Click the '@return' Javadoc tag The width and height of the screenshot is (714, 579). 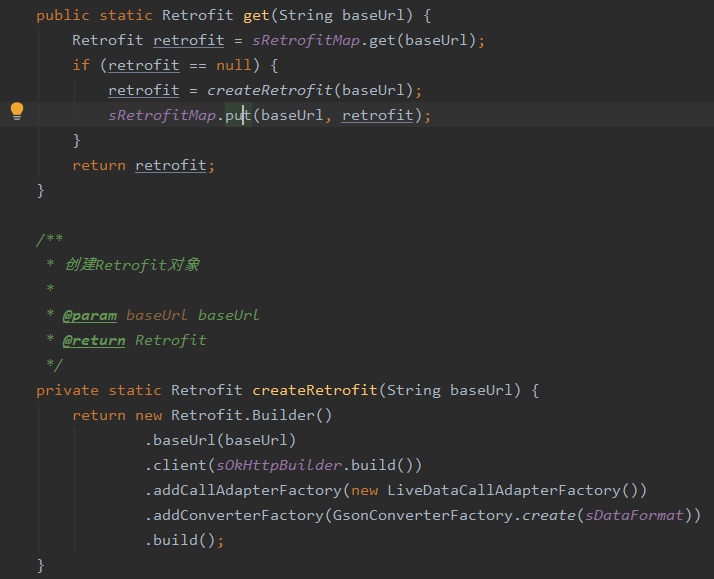coord(94,340)
